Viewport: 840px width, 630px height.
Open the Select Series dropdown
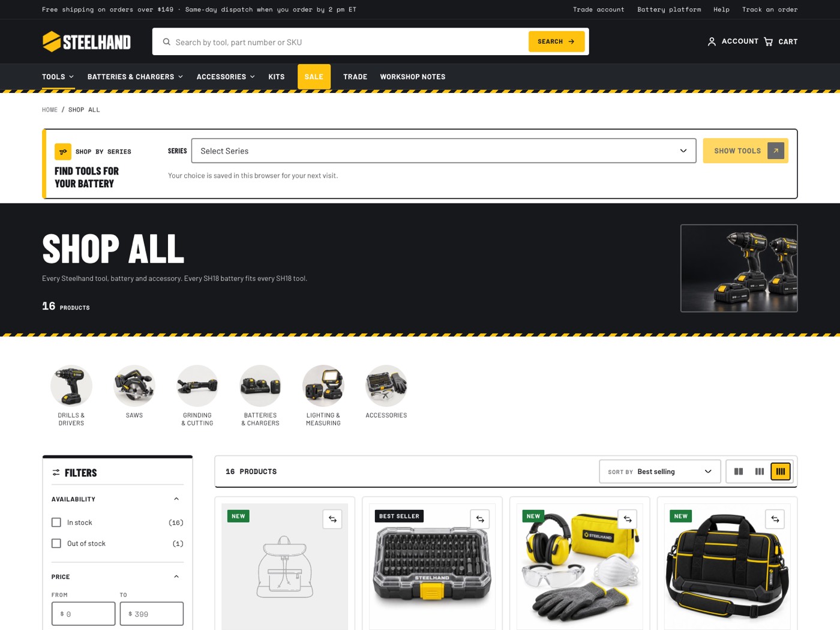coord(443,151)
